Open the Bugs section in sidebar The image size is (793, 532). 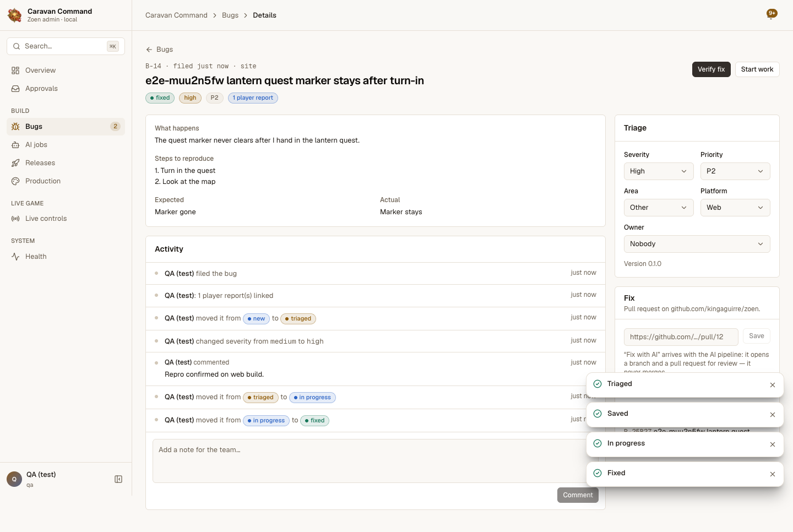pos(66,127)
